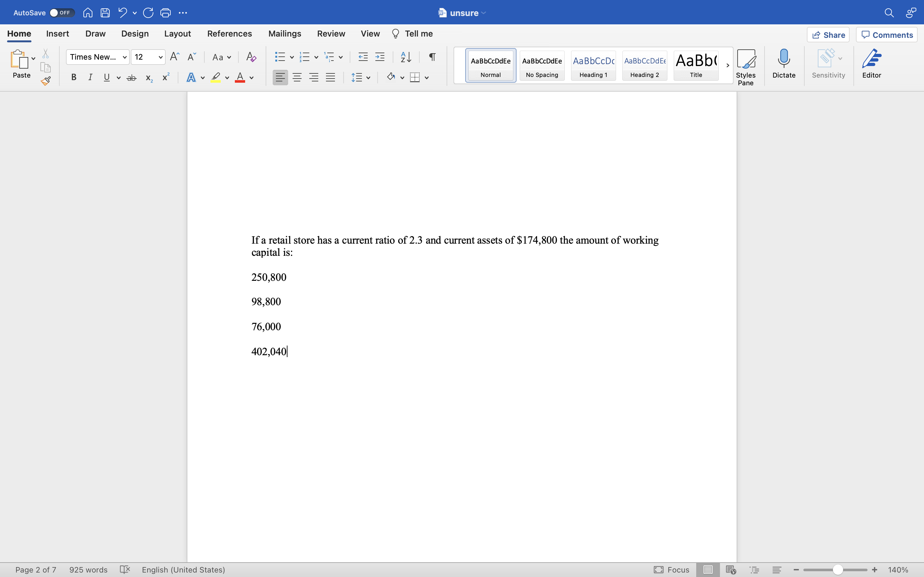The image size is (924, 577).
Task: Click the Share button
Action: point(828,35)
